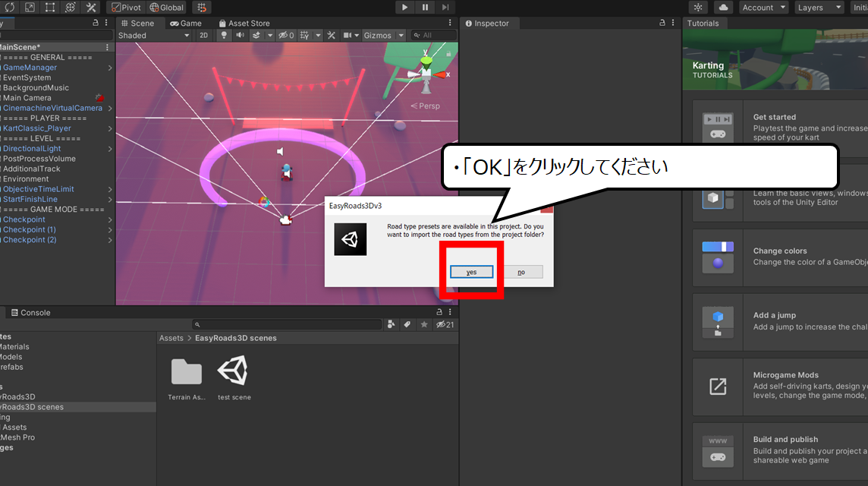Click the Project panel search field
This screenshot has width=868, height=486.
tap(288, 325)
